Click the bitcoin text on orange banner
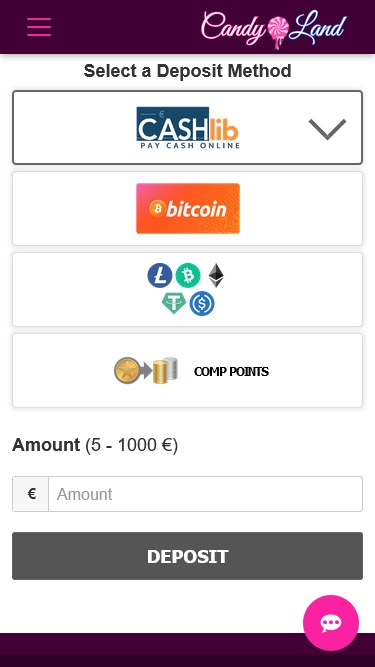Image resolution: width=375 pixels, height=667 pixels. tap(196, 209)
